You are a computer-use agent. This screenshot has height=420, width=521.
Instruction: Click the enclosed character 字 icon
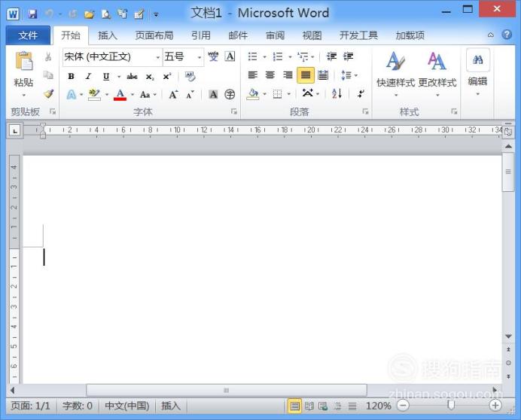[230, 95]
